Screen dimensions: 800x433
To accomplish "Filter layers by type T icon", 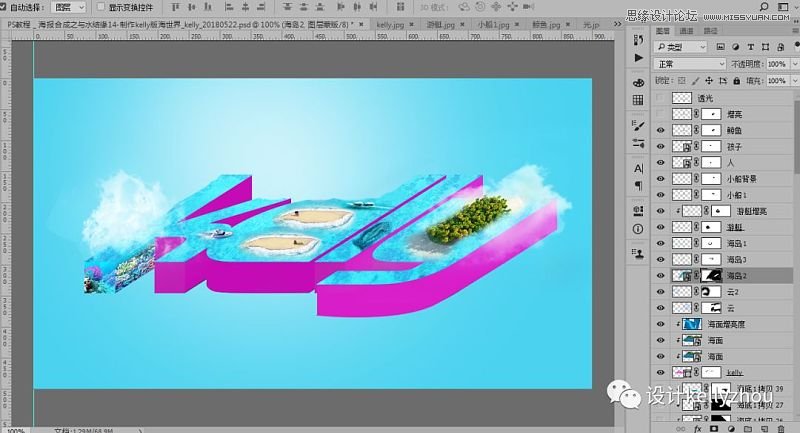I will (x=751, y=47).
